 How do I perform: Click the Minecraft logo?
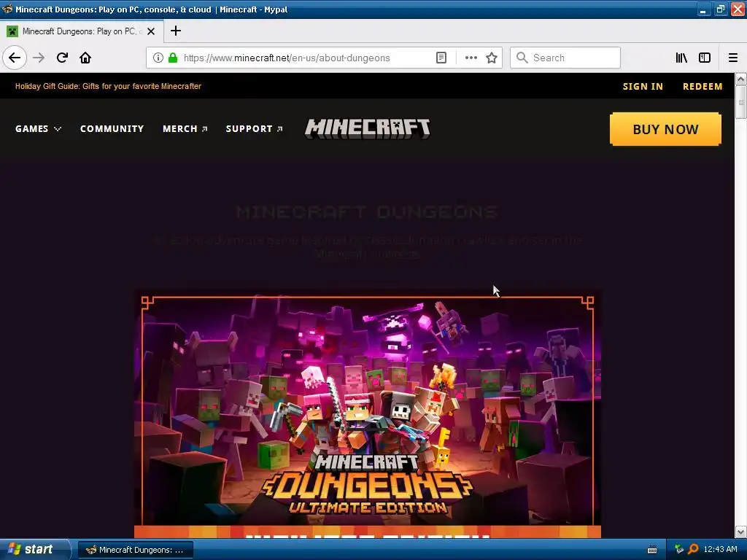click(368, 128)
